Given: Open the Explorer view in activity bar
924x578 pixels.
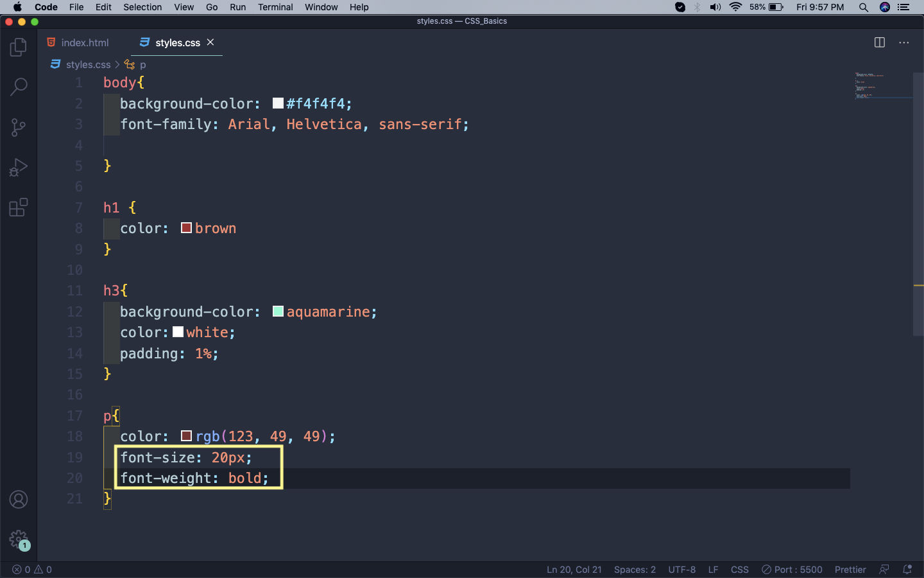Looking at the screenshot, I should click(19, 47).
